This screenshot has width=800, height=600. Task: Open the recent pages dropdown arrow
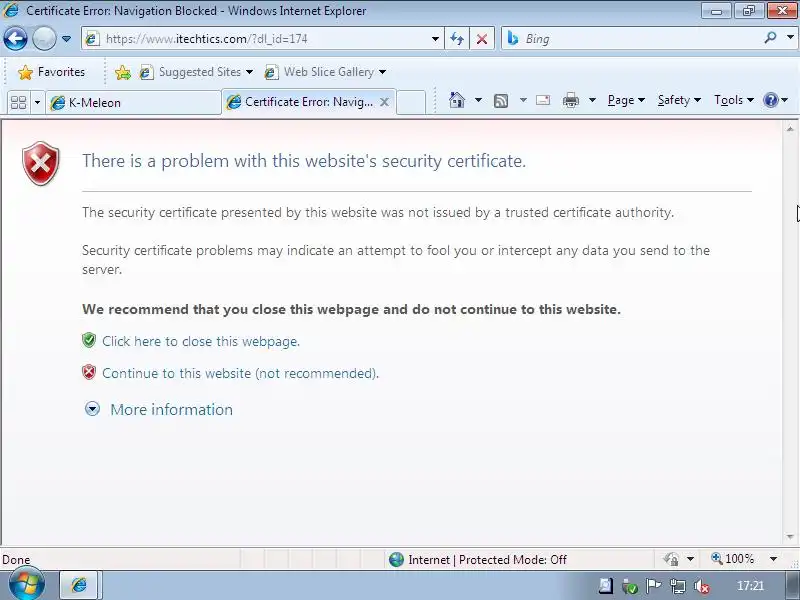tap(66, 39)
